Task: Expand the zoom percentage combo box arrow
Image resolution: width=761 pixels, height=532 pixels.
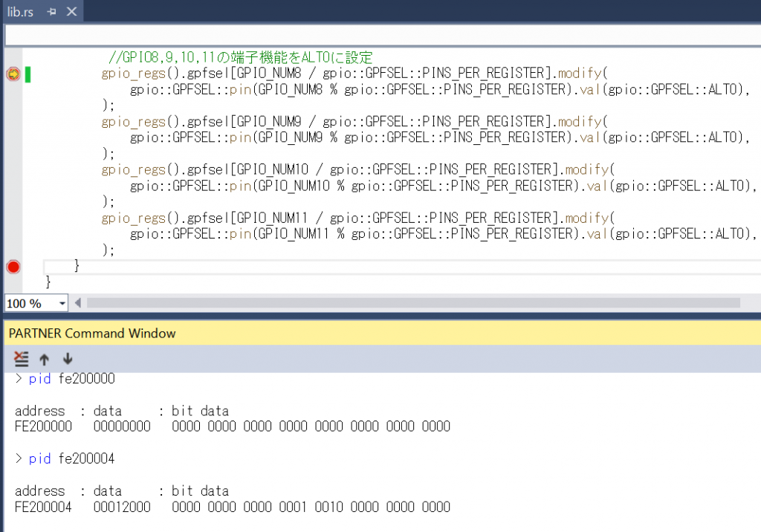Action: (62, 302)
